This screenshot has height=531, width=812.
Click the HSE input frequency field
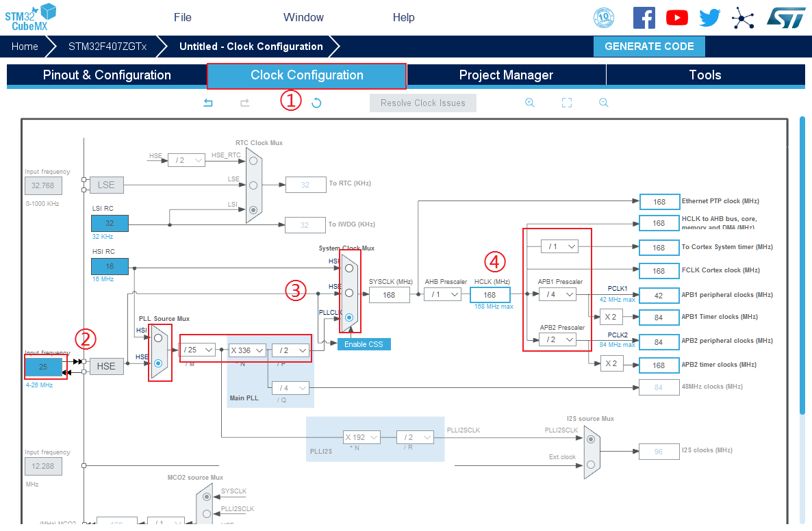44,366
